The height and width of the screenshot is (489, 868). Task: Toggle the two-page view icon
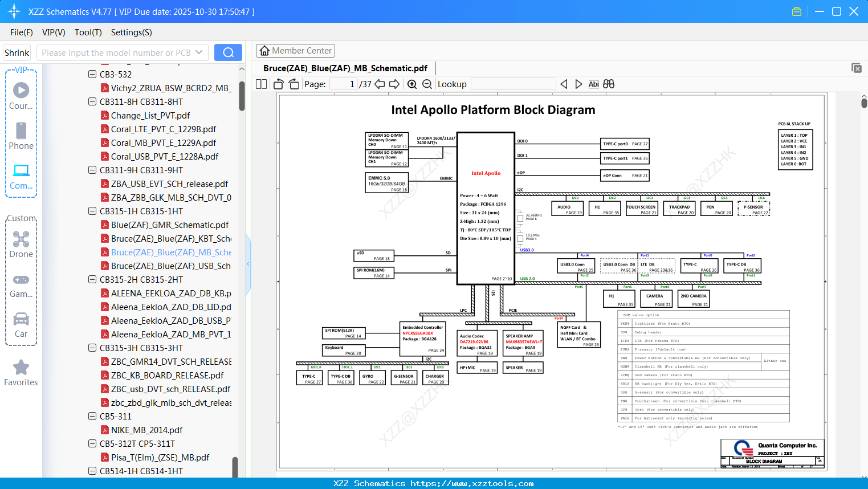pyautogui.click(x=262, y=84)
